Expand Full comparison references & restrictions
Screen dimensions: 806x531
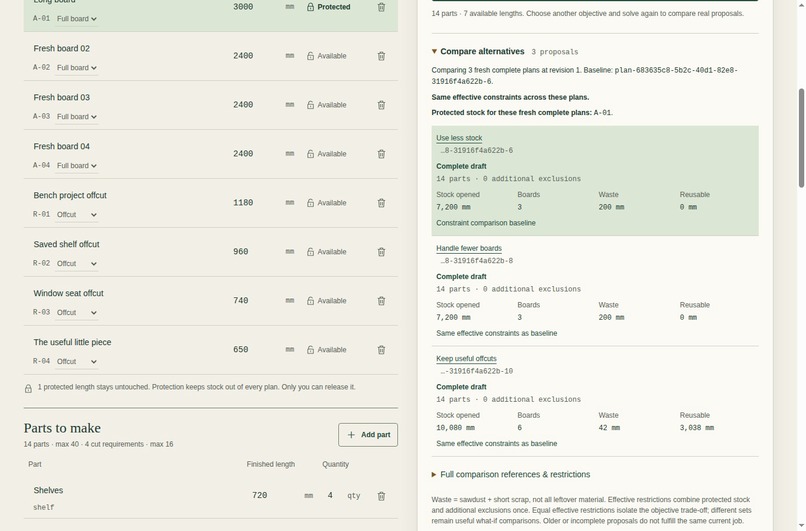coord(511,474)
